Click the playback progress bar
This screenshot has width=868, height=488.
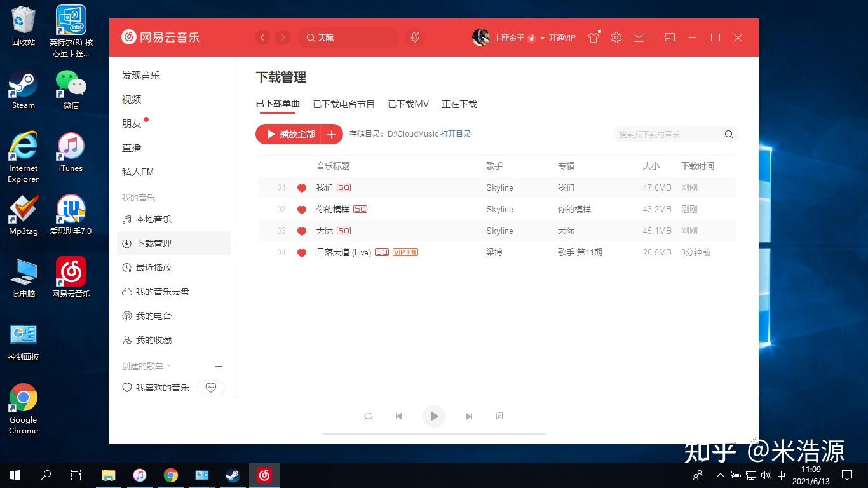[x=434, y=434]
